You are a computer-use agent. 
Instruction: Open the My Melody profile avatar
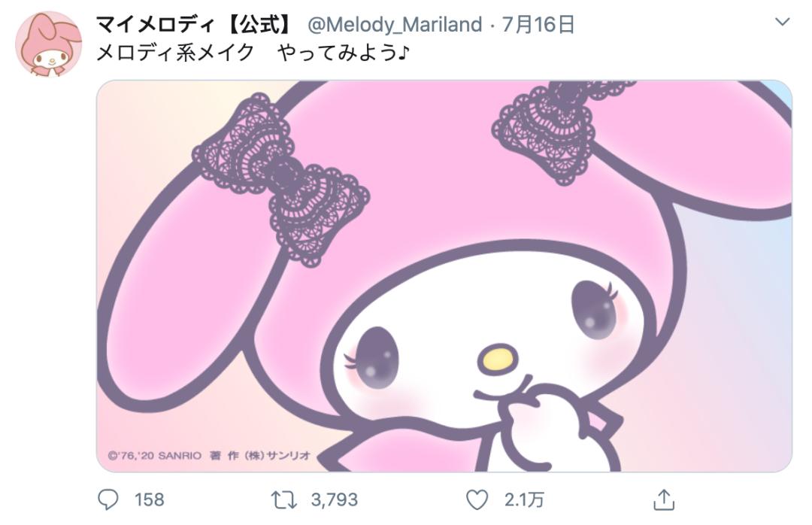pos(49,44)
